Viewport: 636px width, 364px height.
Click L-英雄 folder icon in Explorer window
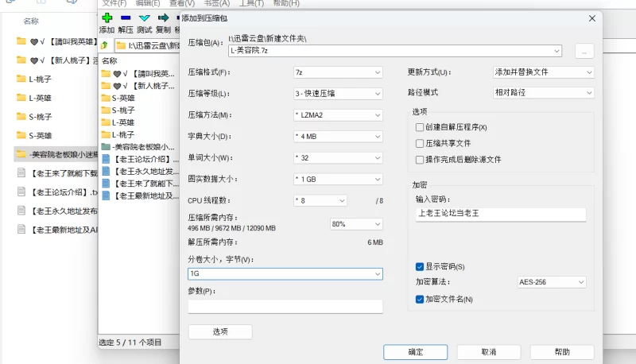[x=21, y=98]
